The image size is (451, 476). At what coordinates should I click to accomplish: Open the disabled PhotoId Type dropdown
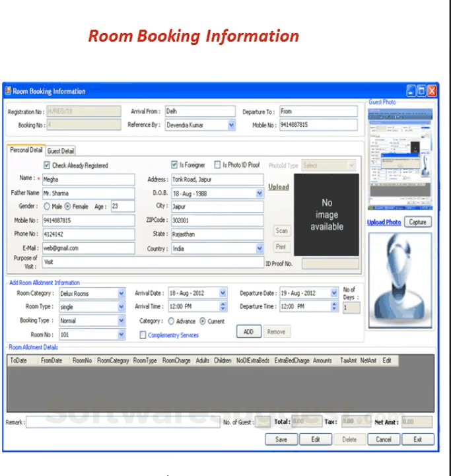coord(351,166)
